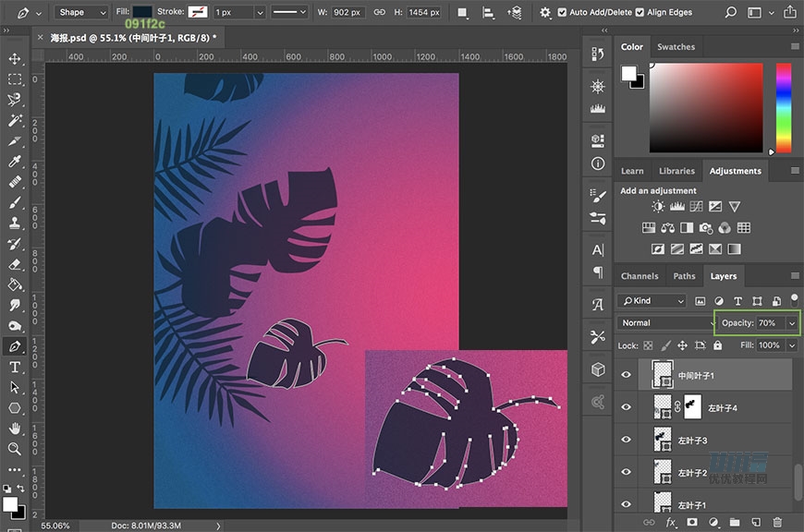This screenshot has height=532, width=804.
Task: Click the width W input field
Action: tap(347, 12)
